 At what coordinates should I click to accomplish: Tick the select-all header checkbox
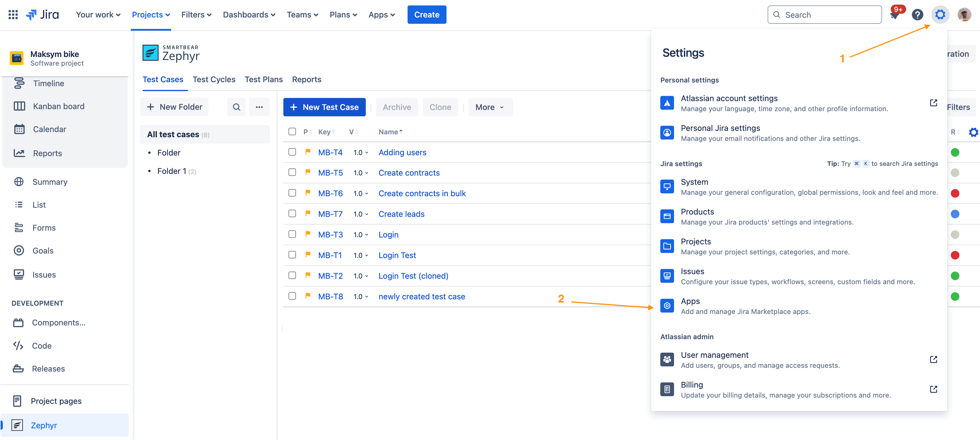(292, 131)
